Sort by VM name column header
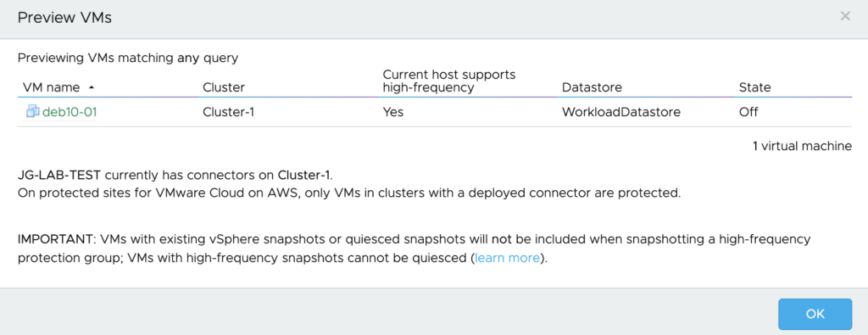This screenshot has width=868, height=335. [x=51, y=87]
